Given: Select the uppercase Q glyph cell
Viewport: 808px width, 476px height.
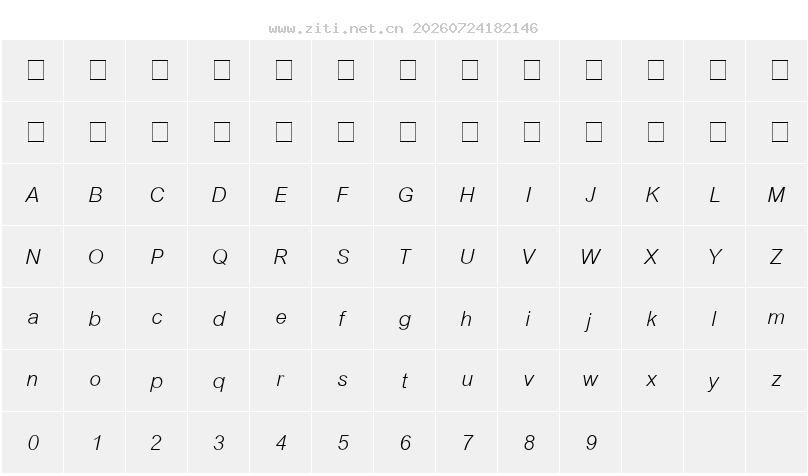Looking at the screenshot, I should tap(218, 257).
